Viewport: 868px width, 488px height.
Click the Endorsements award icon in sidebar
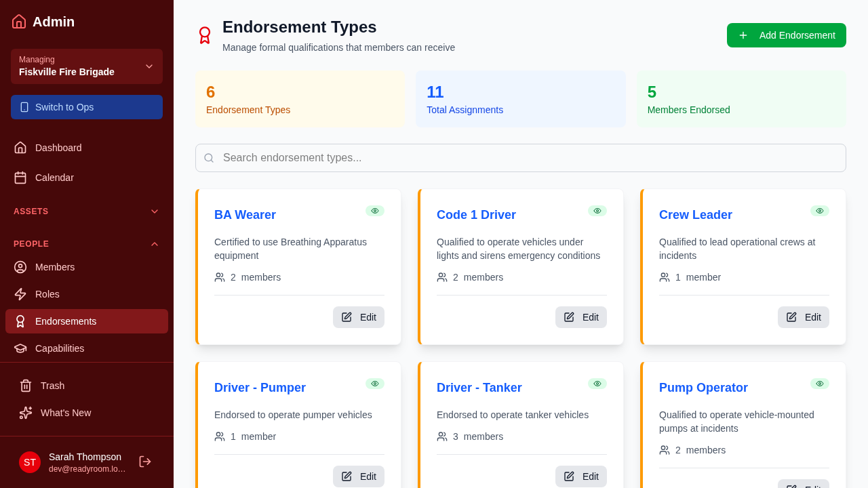pyautogui.click(x=20, y=321)
